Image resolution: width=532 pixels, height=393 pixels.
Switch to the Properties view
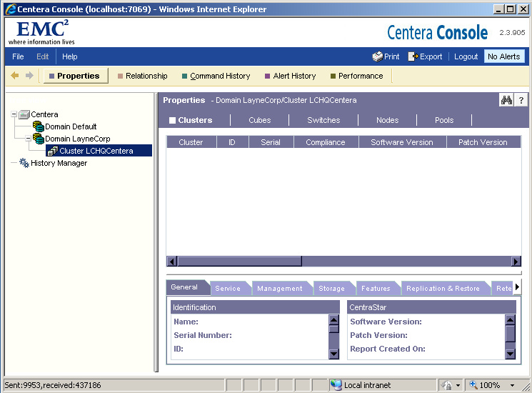coord(76,76)
